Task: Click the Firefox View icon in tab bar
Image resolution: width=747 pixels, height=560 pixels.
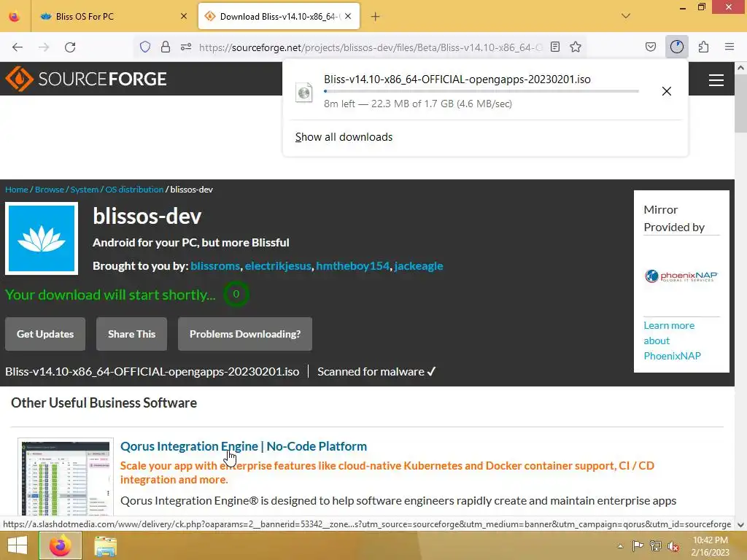Action: click(15, 16)
